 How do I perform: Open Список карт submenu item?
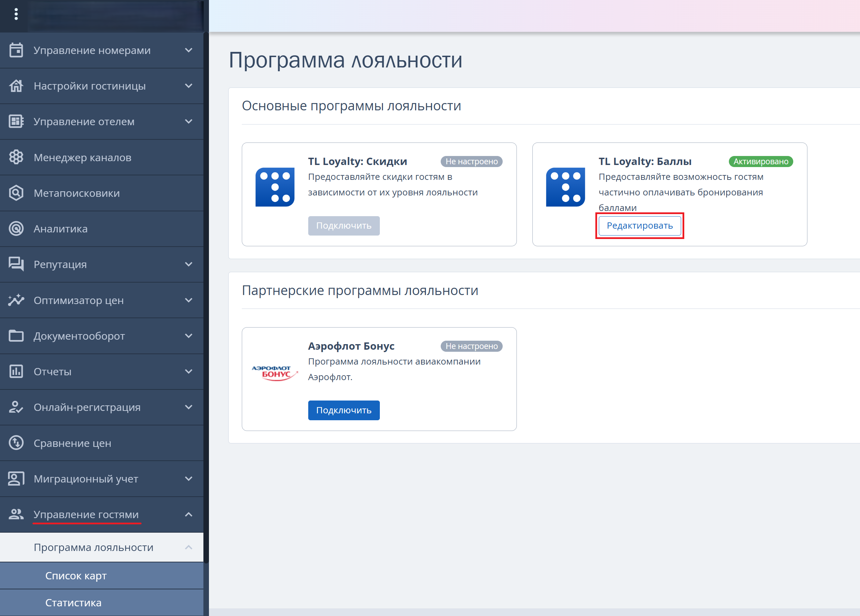76,576
